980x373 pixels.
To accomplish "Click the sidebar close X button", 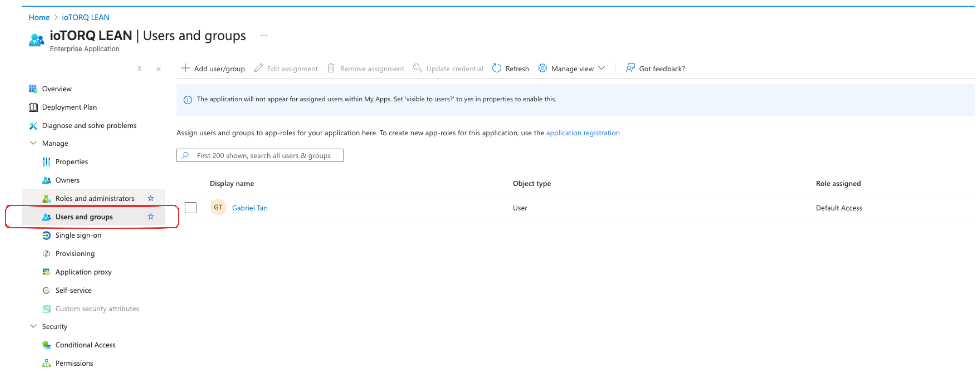I will point(140,68).
